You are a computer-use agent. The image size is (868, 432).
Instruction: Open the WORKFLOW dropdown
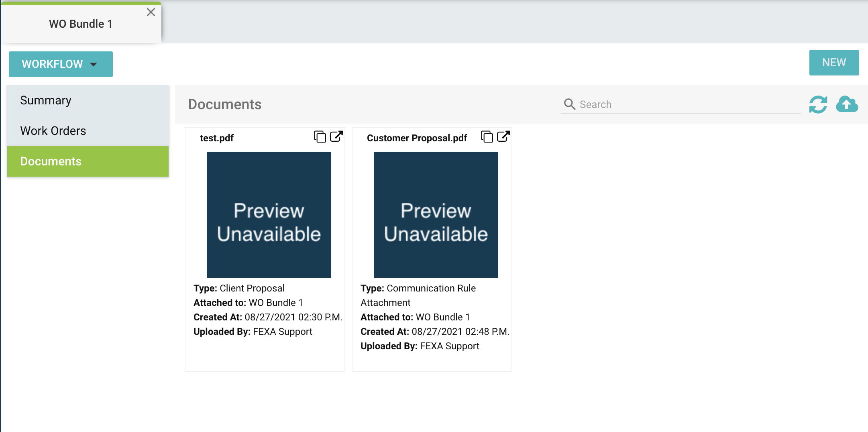tap(60, 64)
